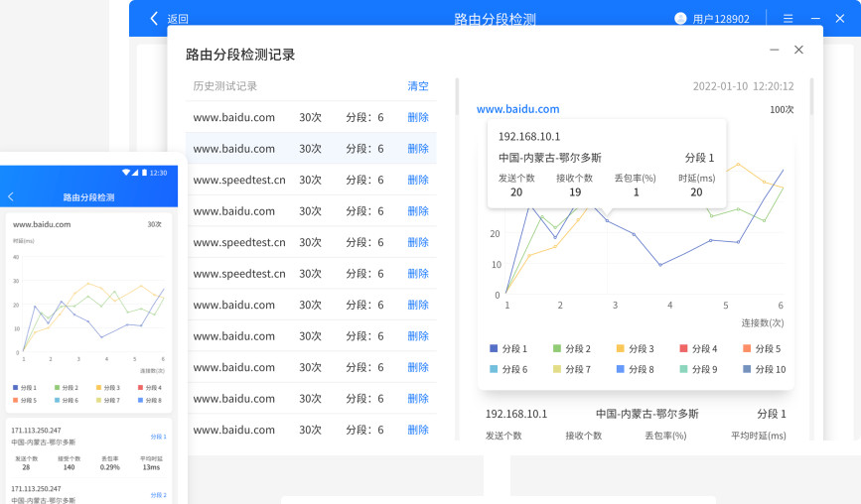The width and height of the screenshot is (861, 504).
Task: Toggle 分段 6 in the dialog chart legend
Action: [508, 369]
